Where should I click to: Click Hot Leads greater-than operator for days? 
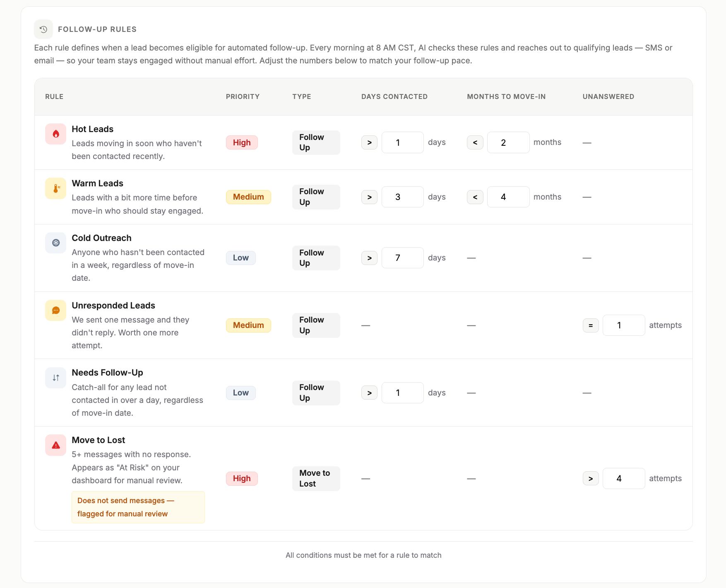(369, 142)
